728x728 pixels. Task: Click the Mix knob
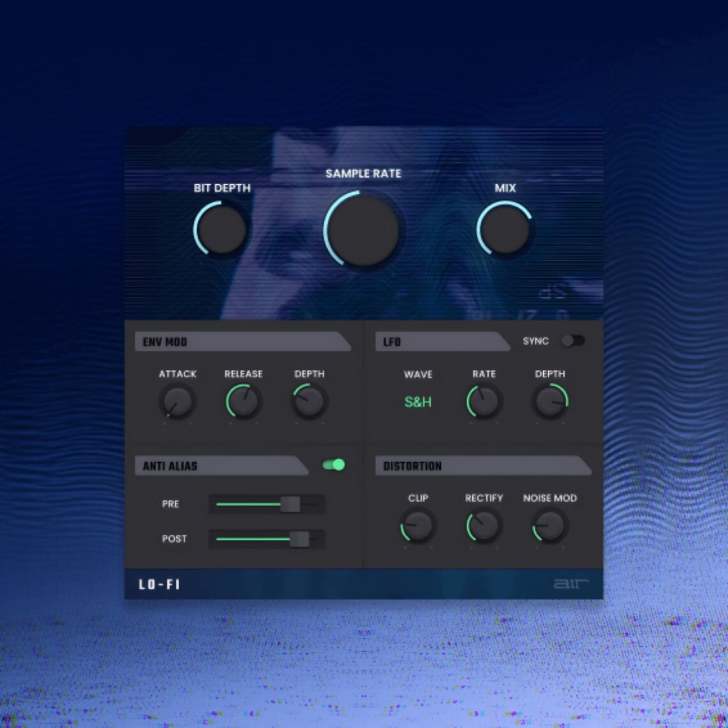(x=505, y=229)
